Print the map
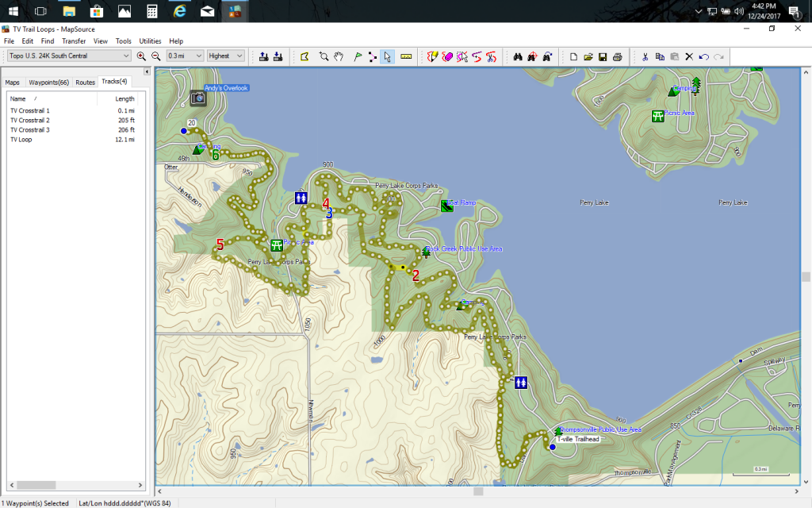This screenshot has height=508, width=812. tap(617, 56)
